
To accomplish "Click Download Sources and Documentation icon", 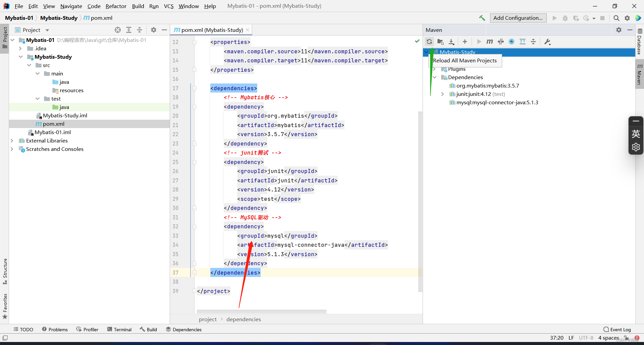I will point(451,42).
